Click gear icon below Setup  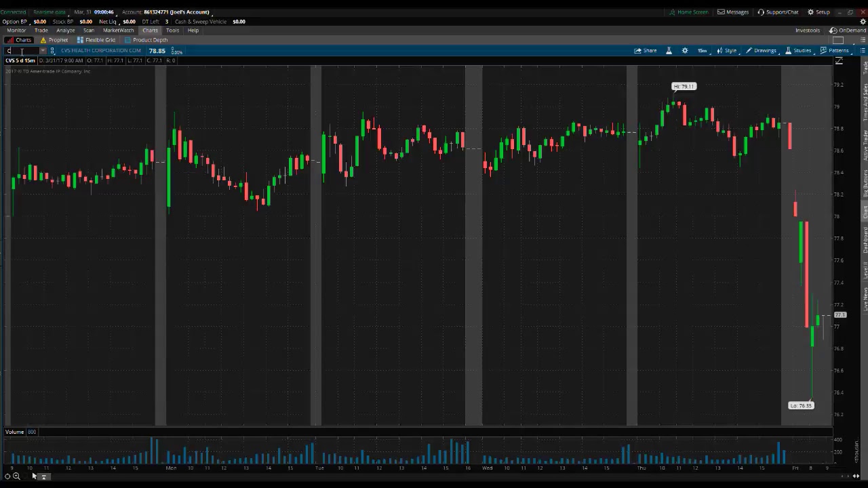point(863,22)
